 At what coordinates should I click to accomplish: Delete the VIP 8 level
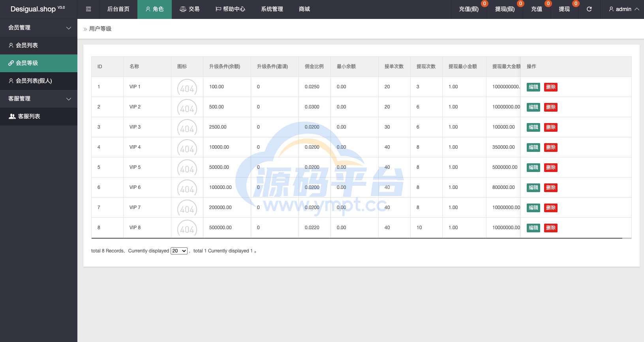tap(551, 228)
